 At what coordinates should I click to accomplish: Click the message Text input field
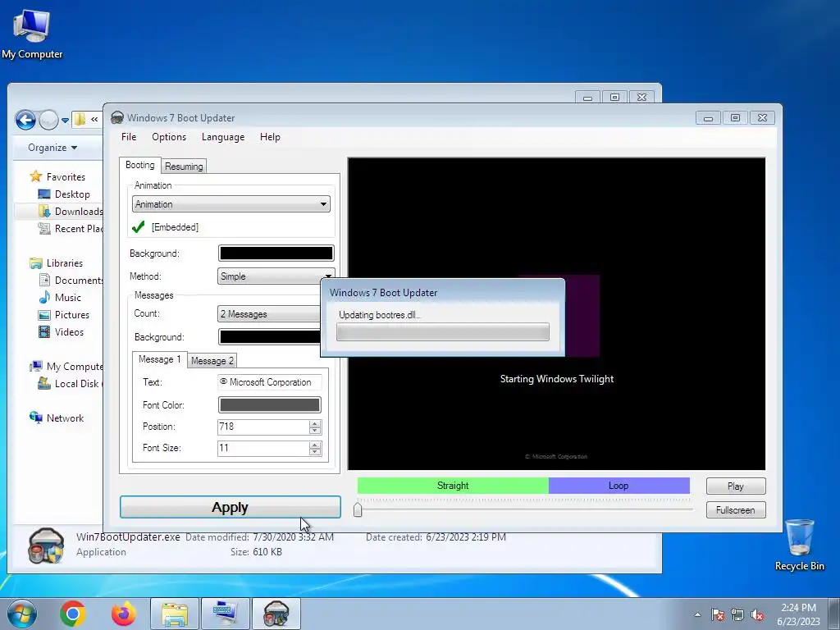[x=269, y=382]
